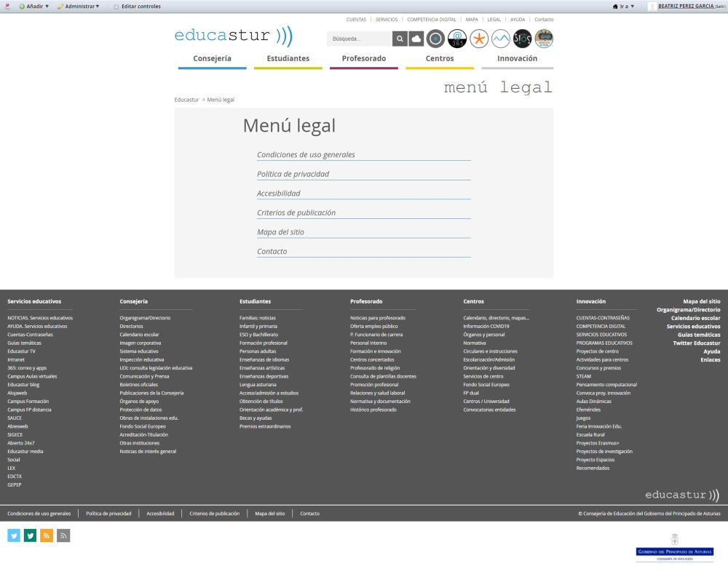Open the Política de privacidad link
Image resolution: width=728 pixels, height=574 pixels.
click(293, 174)
